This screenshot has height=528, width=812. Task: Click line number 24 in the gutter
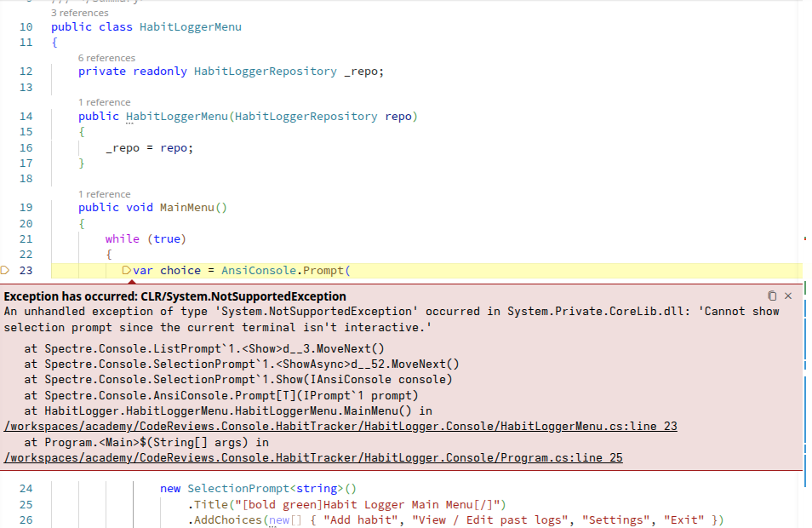[26, 489]
